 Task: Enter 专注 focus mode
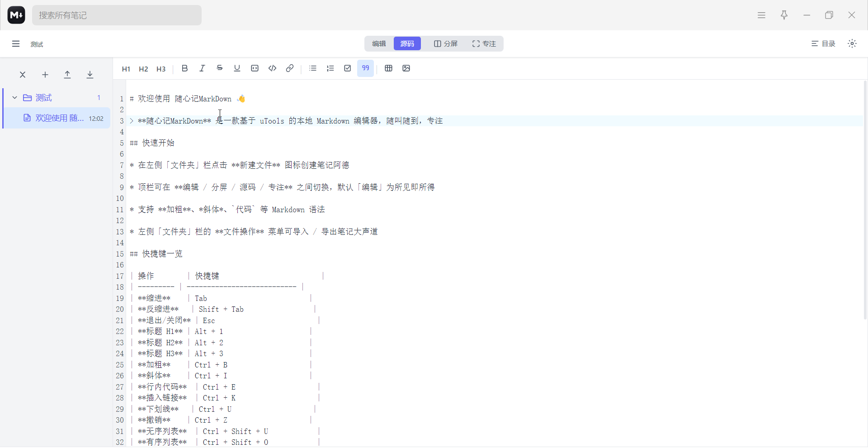[x=484, y=44]
